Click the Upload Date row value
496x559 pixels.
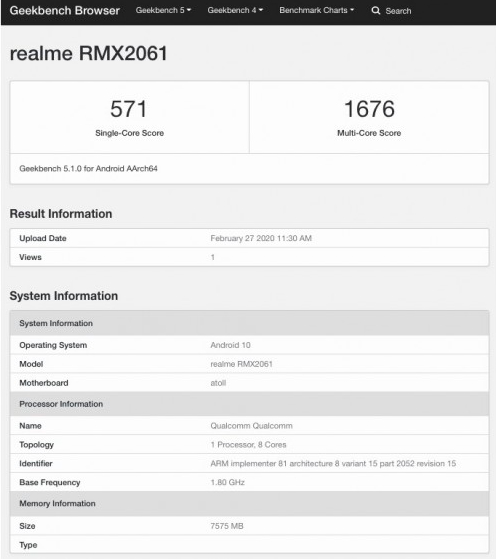[261, 238]
